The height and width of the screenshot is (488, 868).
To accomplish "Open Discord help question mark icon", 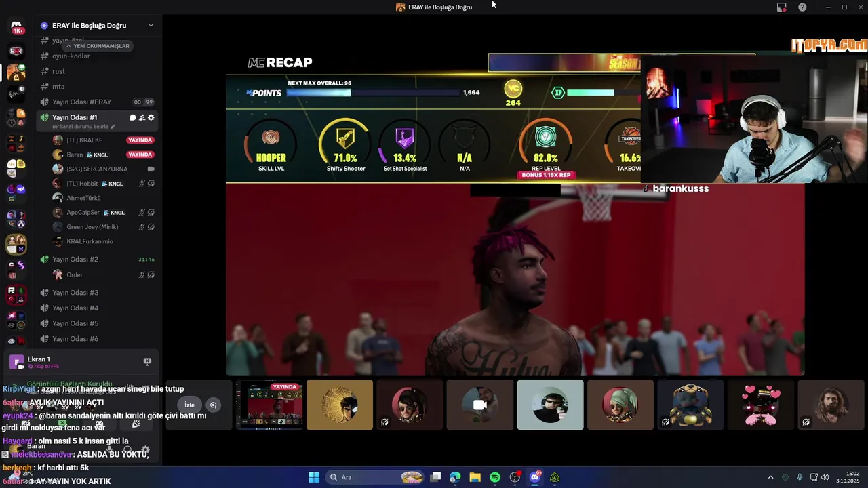I will [802, 7].
